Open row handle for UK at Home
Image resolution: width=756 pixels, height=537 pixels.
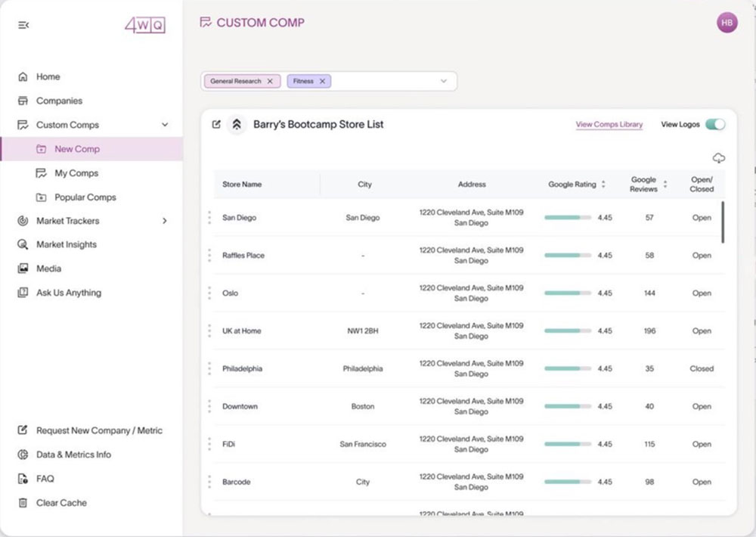click(x=209, y=331)
